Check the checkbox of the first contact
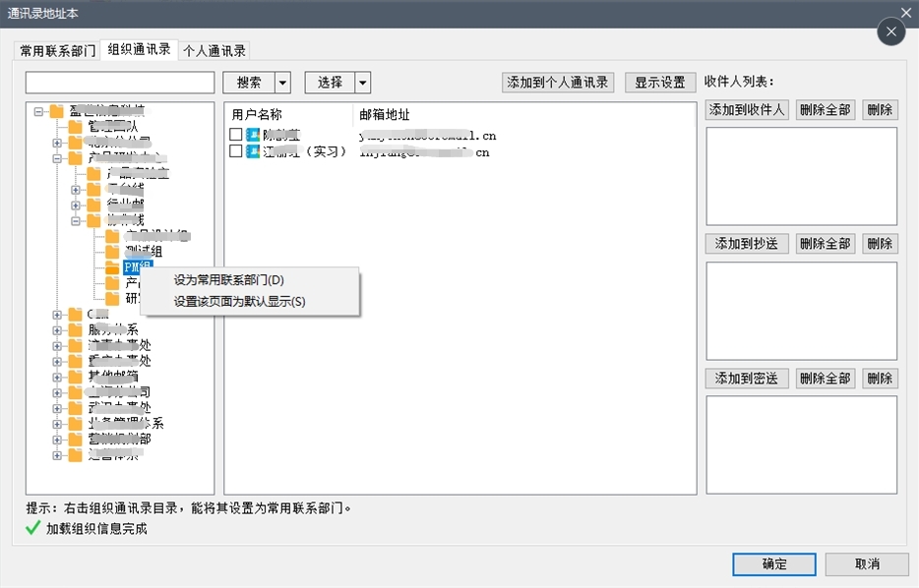The image size is (919, 588). [235, 135]
